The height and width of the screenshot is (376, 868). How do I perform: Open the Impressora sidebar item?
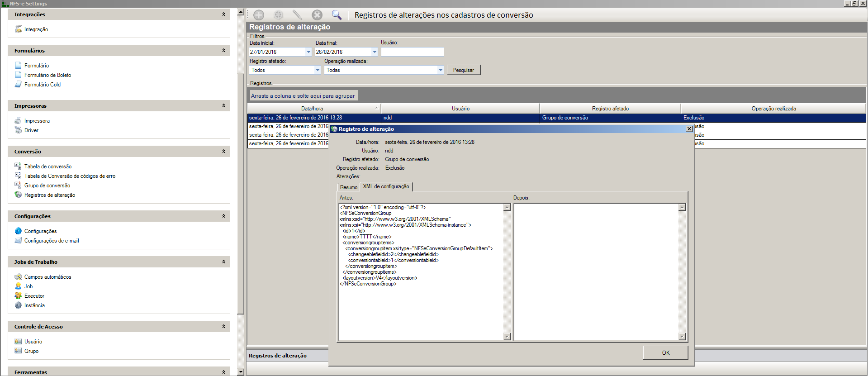pyautogui.click(x=37, y=121)
